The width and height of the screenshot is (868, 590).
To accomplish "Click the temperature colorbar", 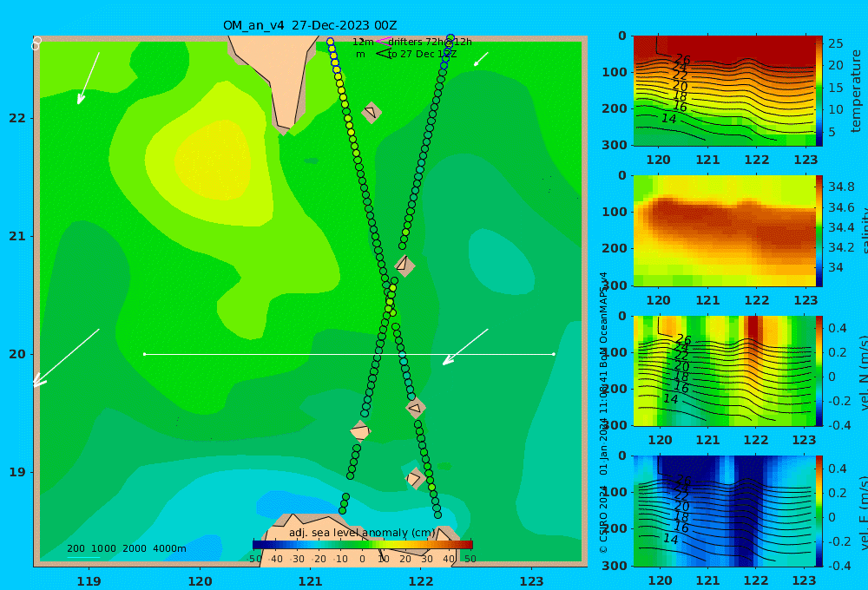I will pyautogui.click(x=819, y=91).
